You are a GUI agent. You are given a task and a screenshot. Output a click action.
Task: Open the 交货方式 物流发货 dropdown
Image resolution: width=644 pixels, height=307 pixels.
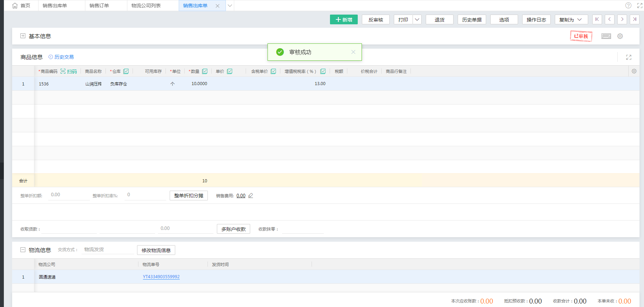click(108, 250)
